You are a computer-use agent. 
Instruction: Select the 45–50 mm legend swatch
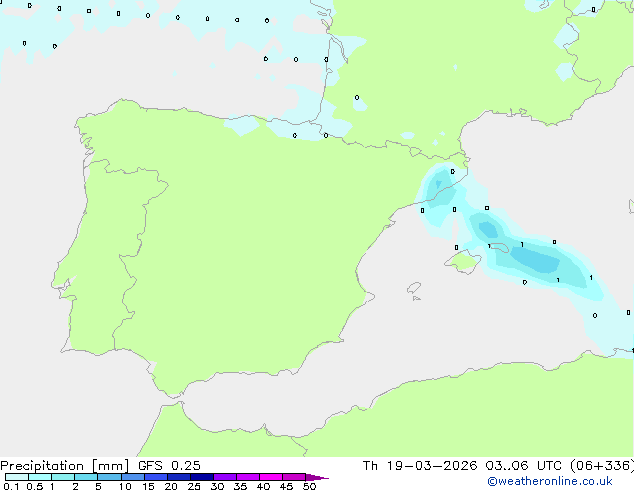pyautogui.click(x=294, y=477)
